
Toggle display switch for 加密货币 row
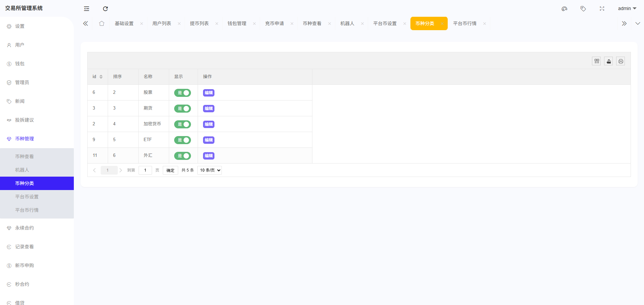(182, 124)
